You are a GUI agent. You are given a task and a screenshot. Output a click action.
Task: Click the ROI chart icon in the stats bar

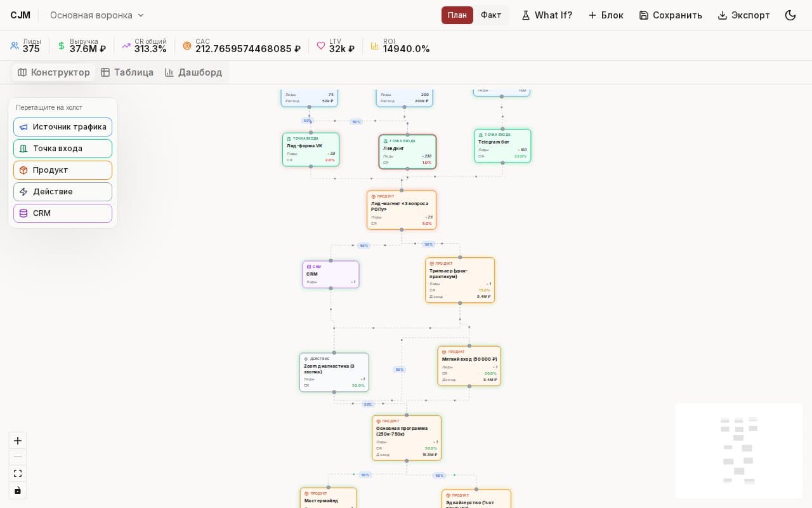pyautogui.click(x=375, y=46)
